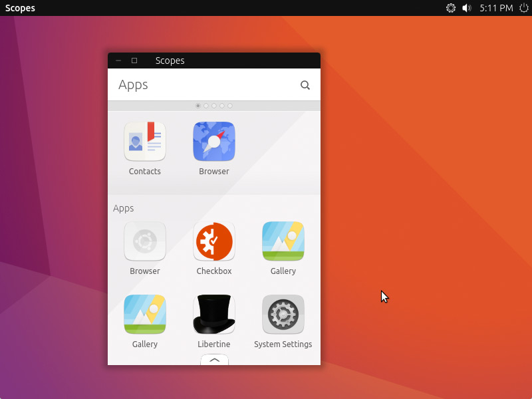Image resolution: width=532 pixels, height=399 pixels.
Task: Open the power session menu
Action: coord(524,8)
